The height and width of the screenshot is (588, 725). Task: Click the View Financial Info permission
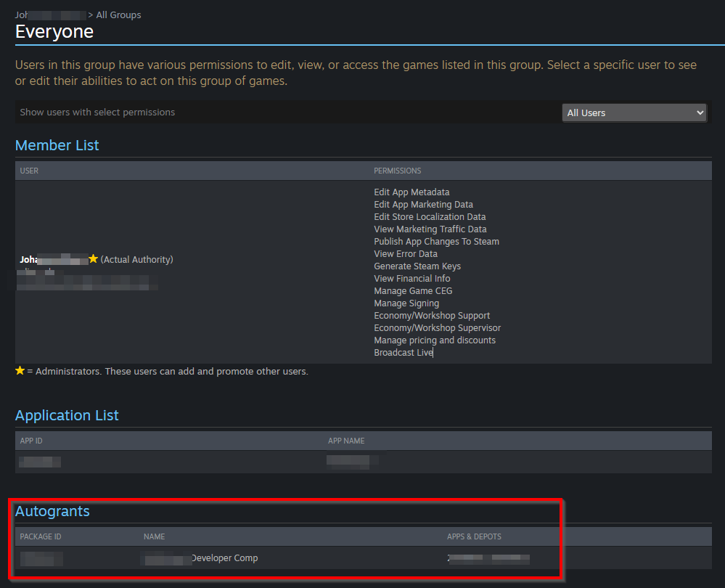[x=411, y=279]
